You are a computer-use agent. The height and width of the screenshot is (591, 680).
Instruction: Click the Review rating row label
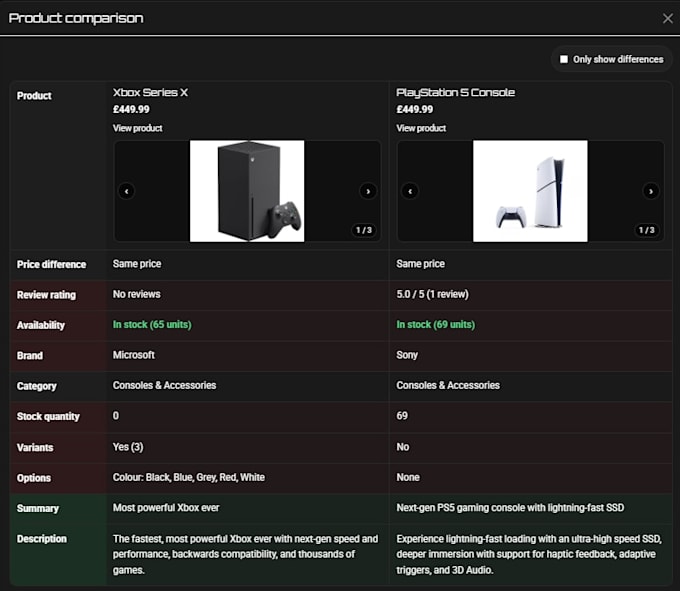pos(46,295)
